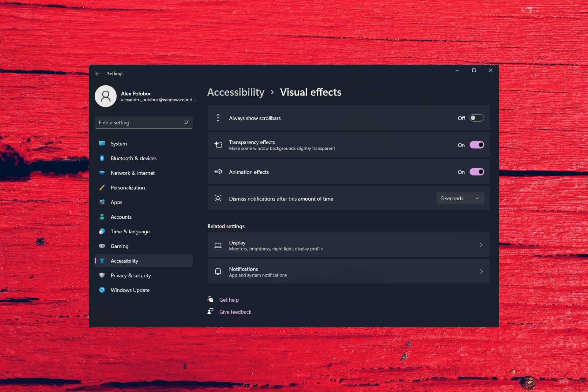Click Get help link
This screenshot has width=588, height=392.
click(x=229, y=300)
